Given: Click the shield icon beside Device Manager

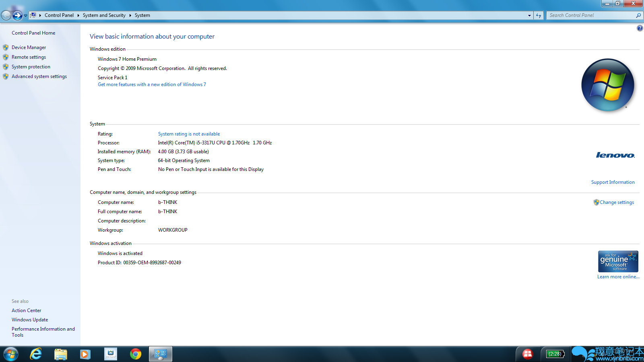Looking at the screenshot, I should (6, 47).
